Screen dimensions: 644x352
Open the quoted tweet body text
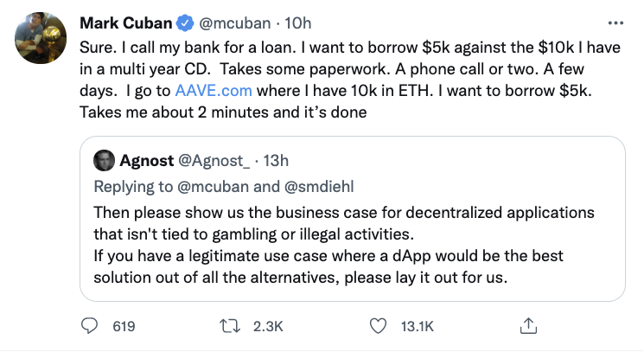344,245
